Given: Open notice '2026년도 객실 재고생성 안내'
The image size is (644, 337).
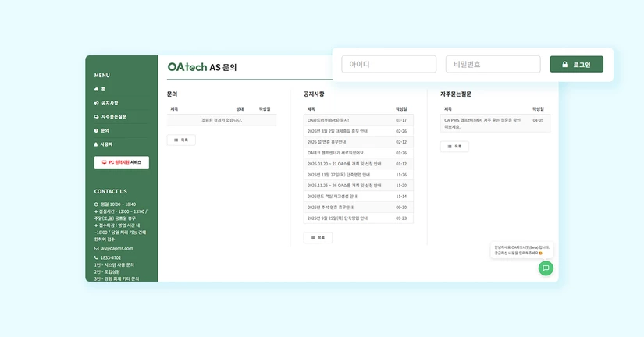Looking at the screenshot, I should click(x=333, y=197).
